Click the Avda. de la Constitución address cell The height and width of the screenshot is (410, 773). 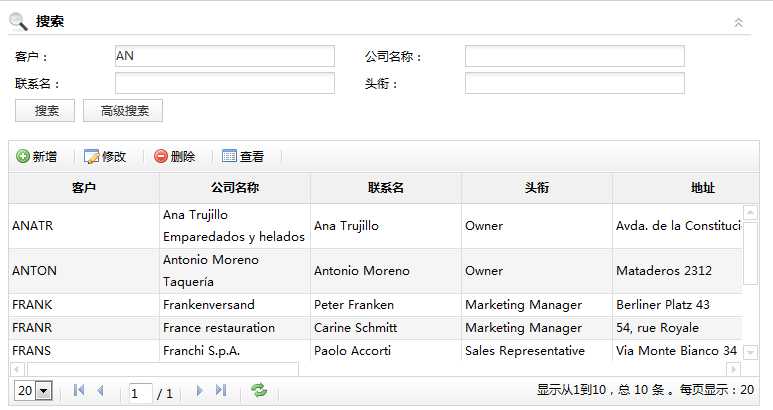[x=677, y=226]
